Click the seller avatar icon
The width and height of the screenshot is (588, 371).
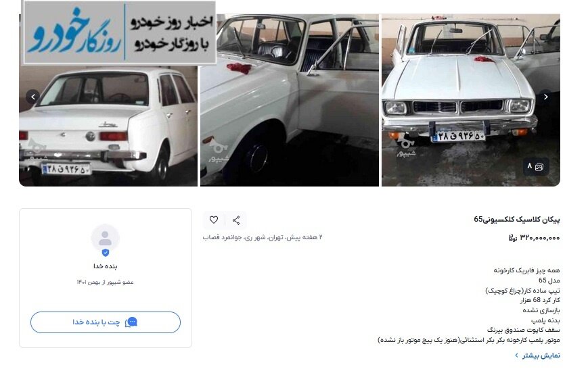[x=106, y=238]
